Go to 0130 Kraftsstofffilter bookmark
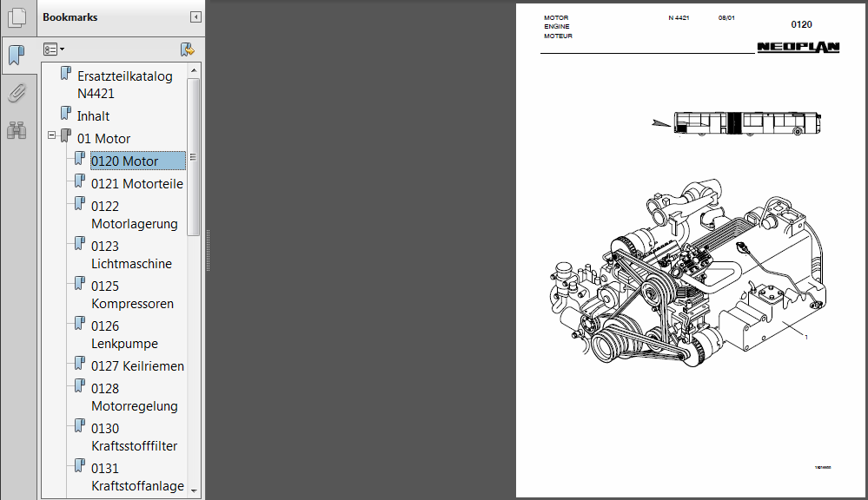 (134, 437)
